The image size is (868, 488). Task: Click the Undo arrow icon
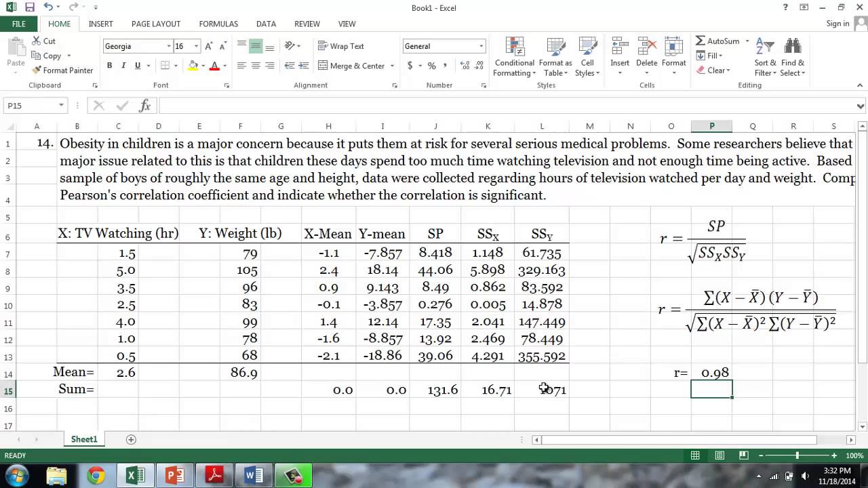47,7
